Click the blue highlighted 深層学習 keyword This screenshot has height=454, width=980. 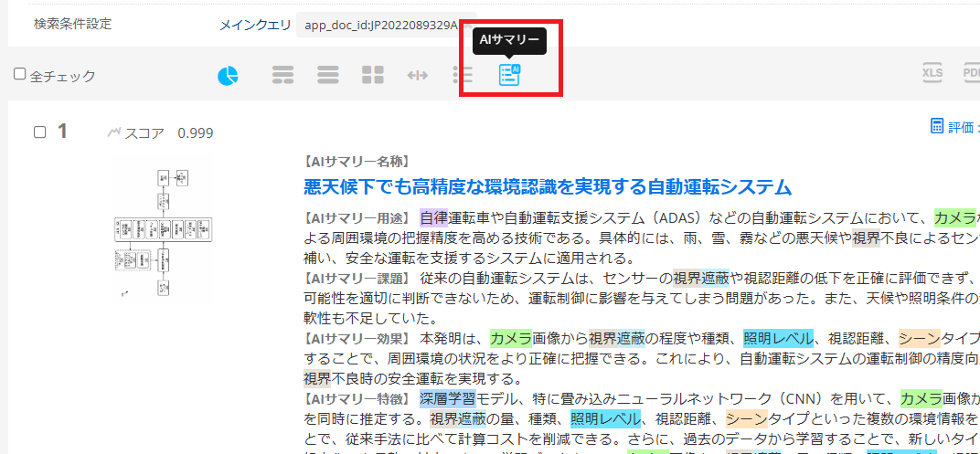tap(447, 398)
